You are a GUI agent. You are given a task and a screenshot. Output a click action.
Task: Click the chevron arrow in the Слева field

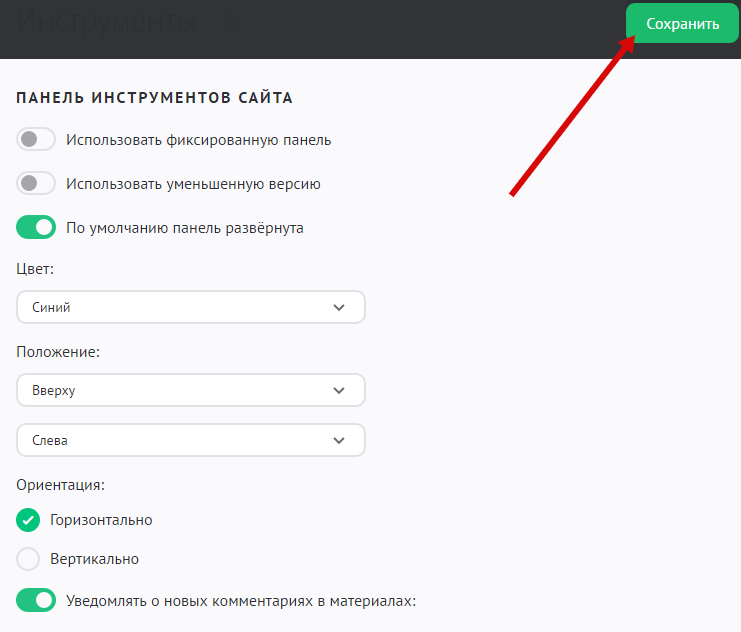pos(339,440)
